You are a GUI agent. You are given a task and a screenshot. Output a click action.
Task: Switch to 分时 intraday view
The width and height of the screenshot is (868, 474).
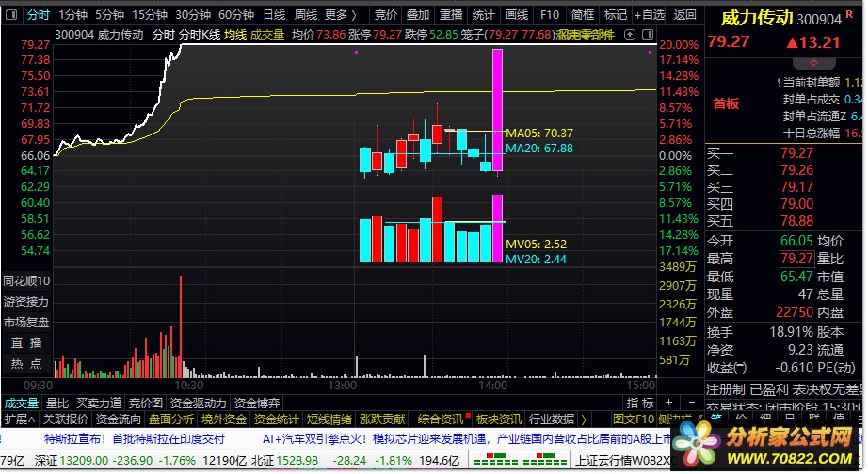tap(39, 15)
